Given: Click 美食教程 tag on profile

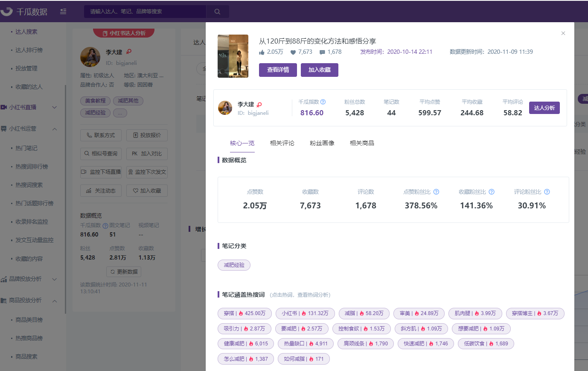Looking at the screenshot, I should coord(95,101).
